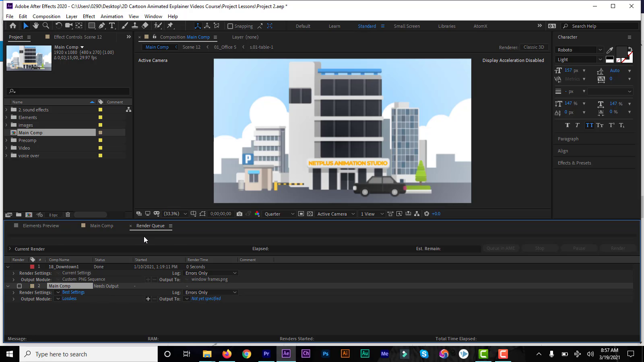Image resolution: width=644 pixels, height=362 pixels.
Task: Expand the Current Render section
Action: [10, 249]
